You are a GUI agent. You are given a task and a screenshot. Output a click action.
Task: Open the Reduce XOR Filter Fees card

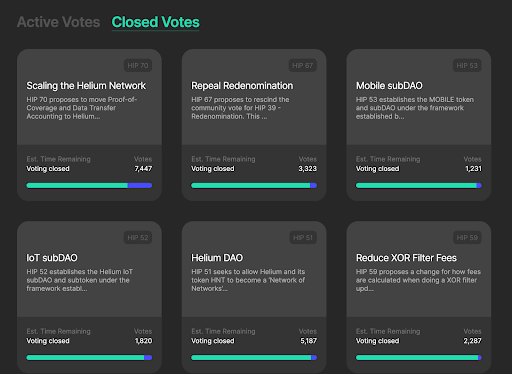click(x=419, y=297)
